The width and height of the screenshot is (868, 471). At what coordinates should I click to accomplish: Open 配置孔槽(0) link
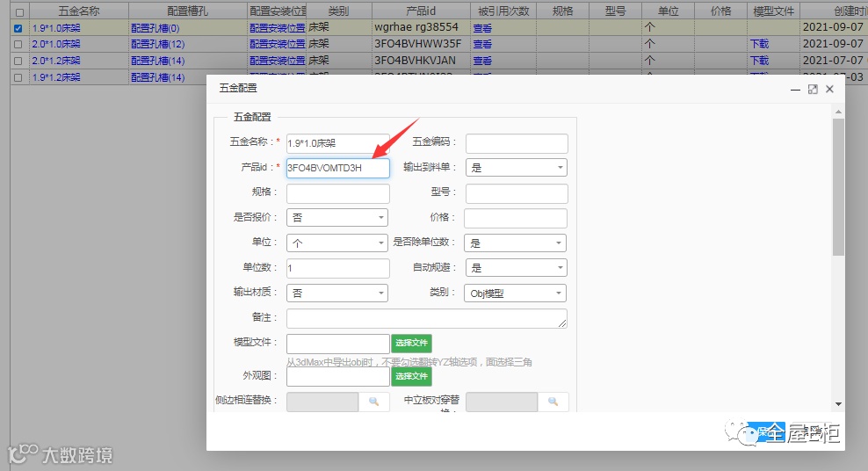point(155,28)
